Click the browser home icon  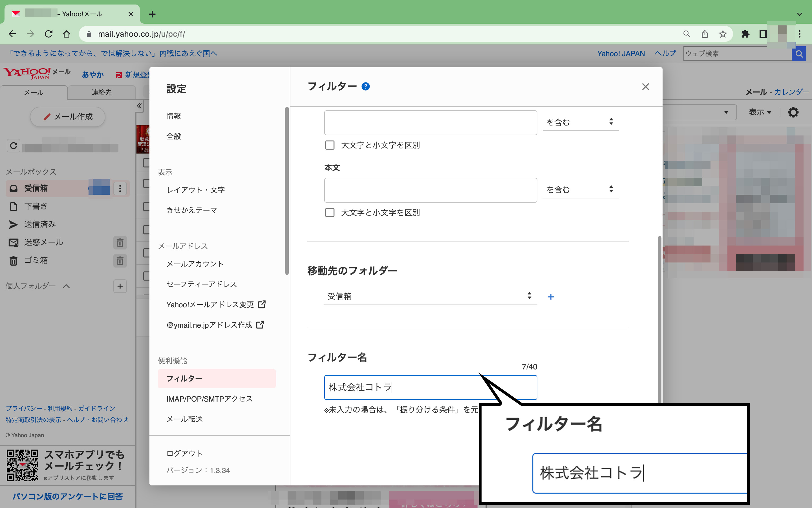click(67, 34)
